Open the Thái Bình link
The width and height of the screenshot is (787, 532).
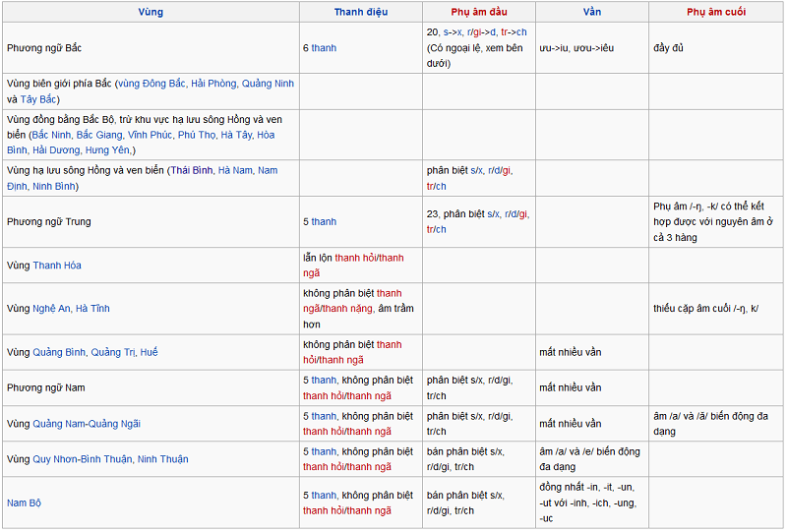coord(192,171)
